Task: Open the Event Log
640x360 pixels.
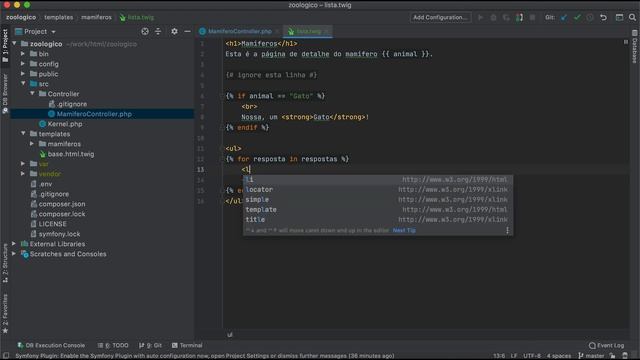Action: click(x=607, y=345)
